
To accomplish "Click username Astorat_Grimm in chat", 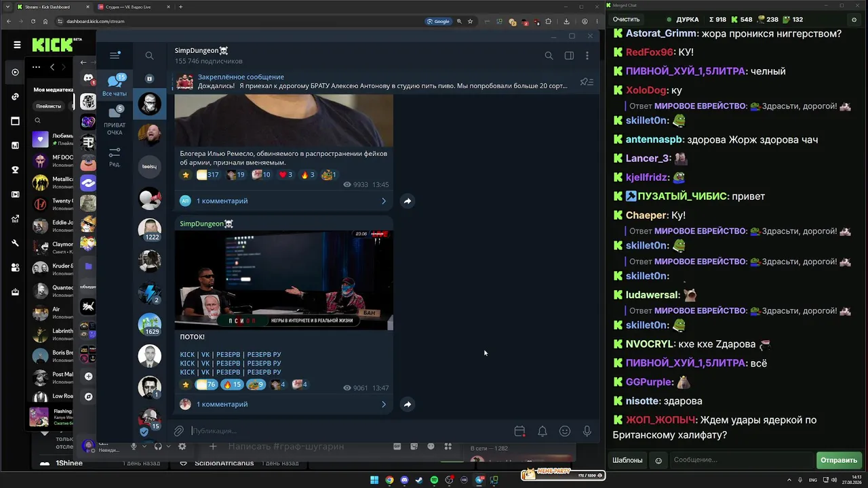I will (661, 33).
